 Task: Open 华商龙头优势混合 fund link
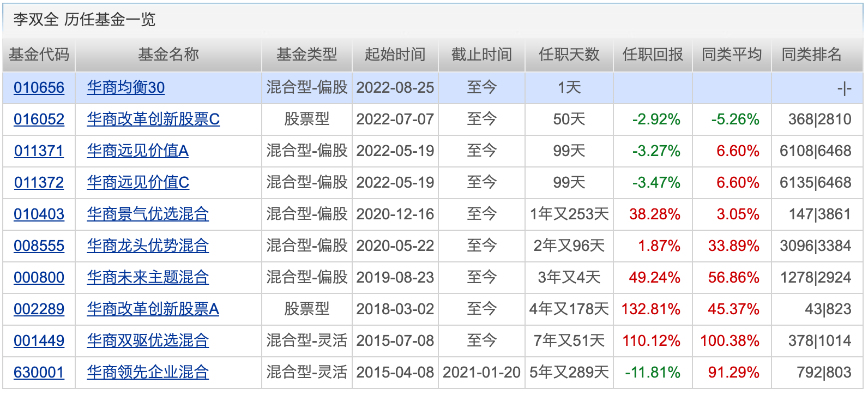(x=148, y=246)
